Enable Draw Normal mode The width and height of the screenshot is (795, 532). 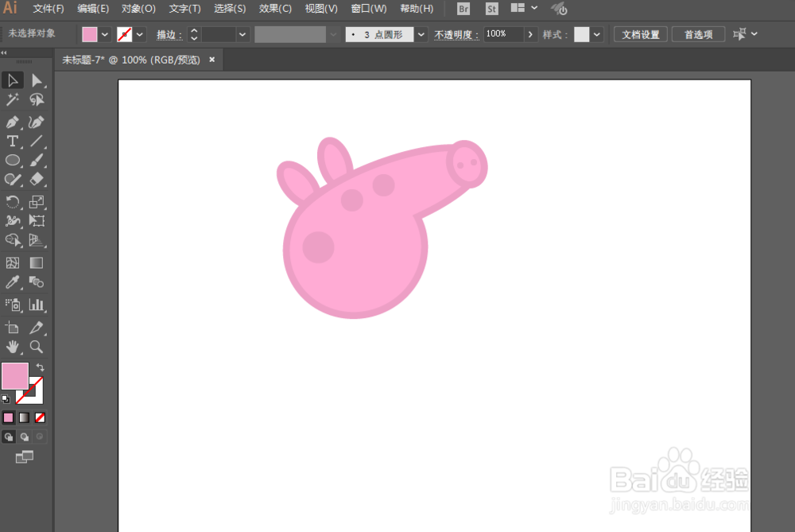coord(9,437)
